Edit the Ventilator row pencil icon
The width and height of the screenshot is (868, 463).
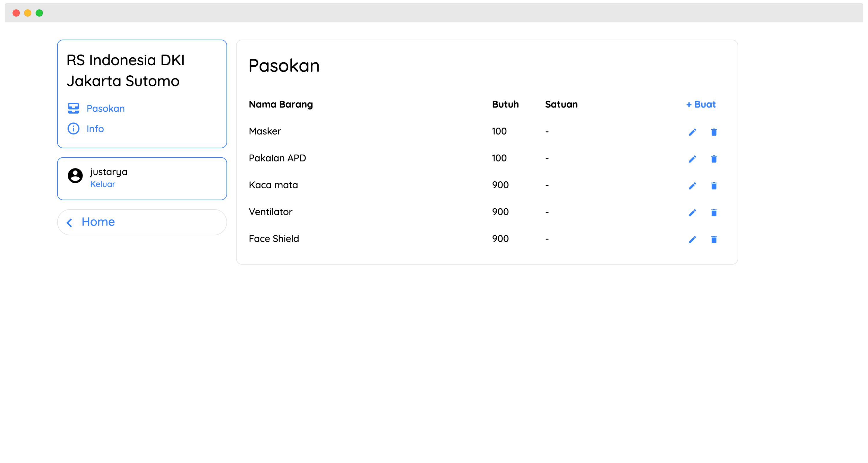[692, 213]
